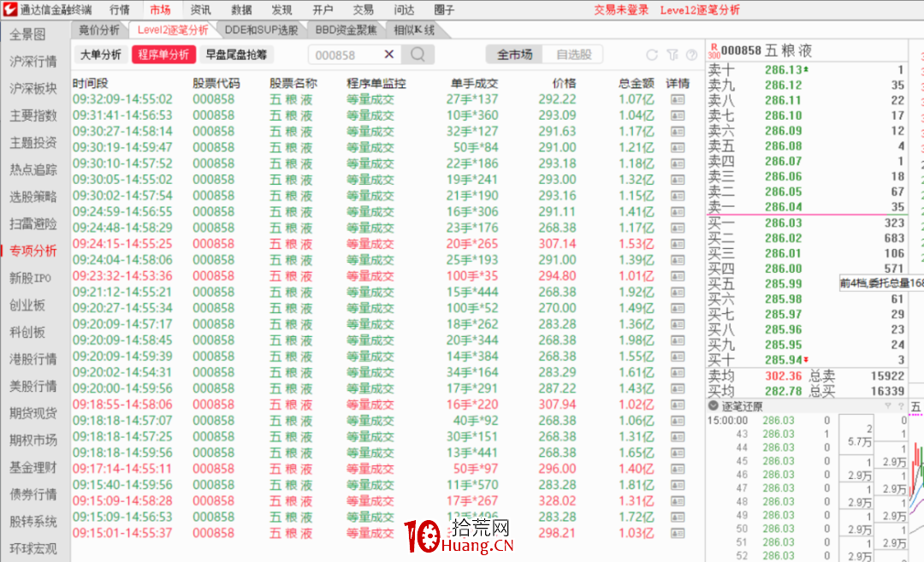This screenshot has height=562, width=924.
Task: Open the 市场 menu
Action: [x=160, y=9]
